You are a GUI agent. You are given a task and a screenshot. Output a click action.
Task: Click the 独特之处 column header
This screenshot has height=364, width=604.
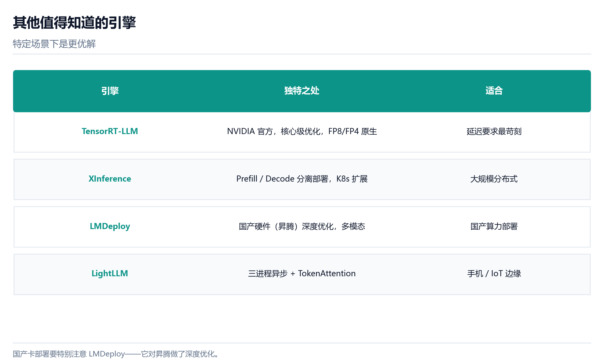(302, 91)
